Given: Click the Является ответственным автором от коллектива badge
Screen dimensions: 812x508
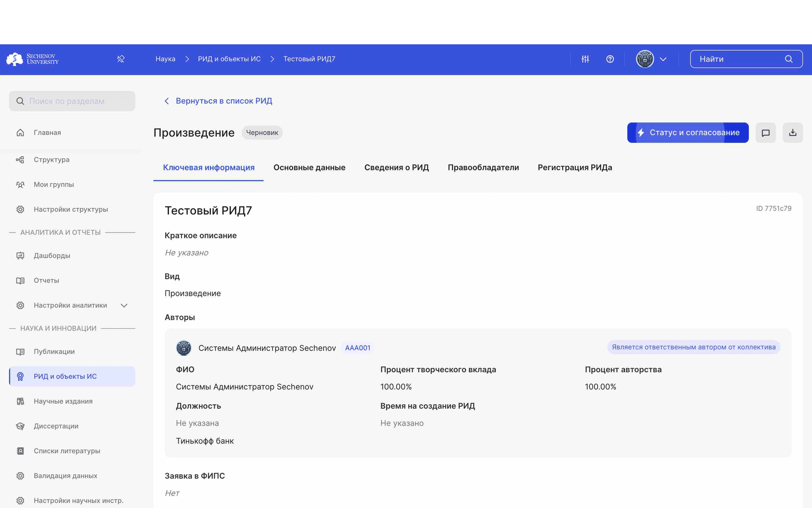Looking at the screenshot, I should point(694,347).
